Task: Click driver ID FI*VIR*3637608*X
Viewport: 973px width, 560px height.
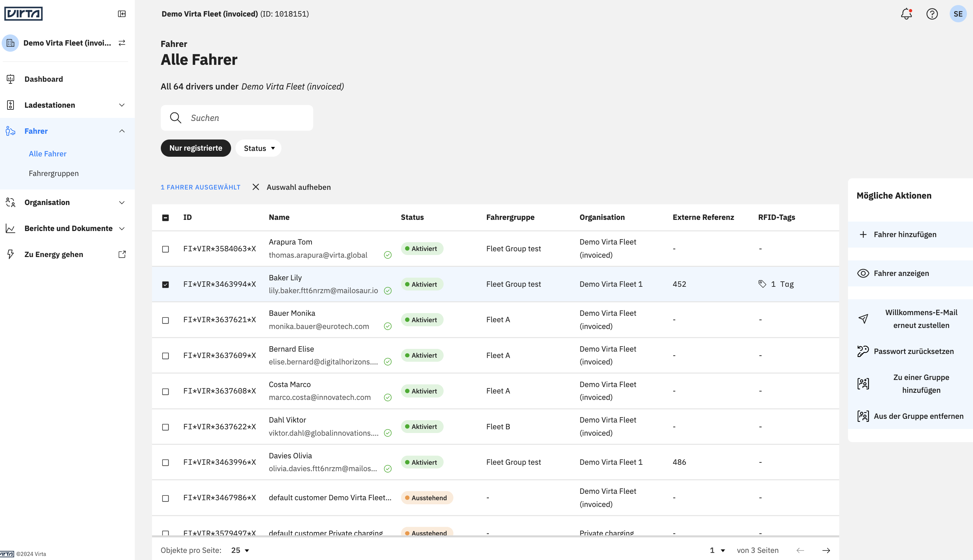Action: click(219, 391)
